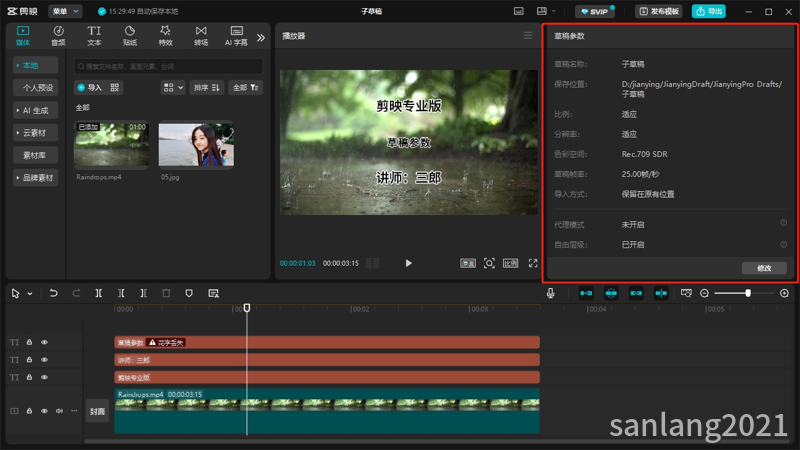Click the timeline toolbar icon right of the marker
Viewport: 800px width, 450px height.
click(x=213, y=293)
